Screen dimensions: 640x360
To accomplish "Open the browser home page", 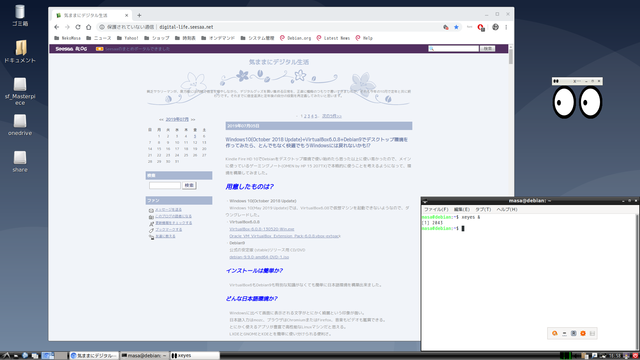I will coord(89,27).
